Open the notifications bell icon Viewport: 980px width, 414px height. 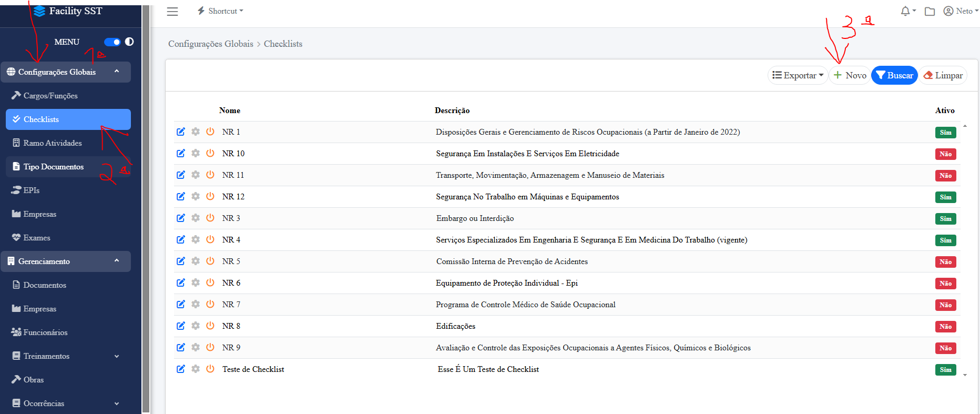click(905, 11)
